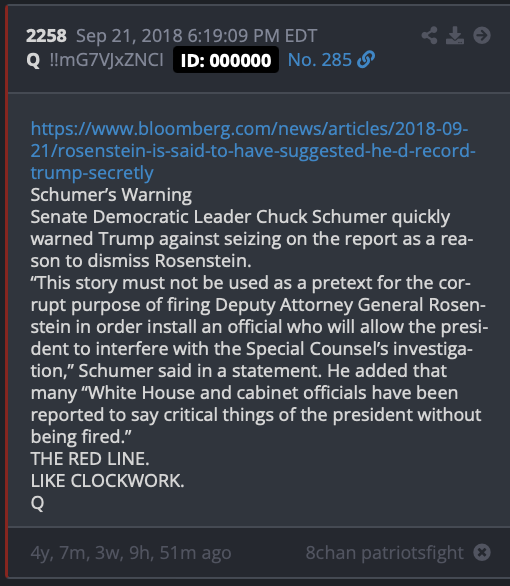Click the 8chan patriotsfight board label

tap(384, 553)
